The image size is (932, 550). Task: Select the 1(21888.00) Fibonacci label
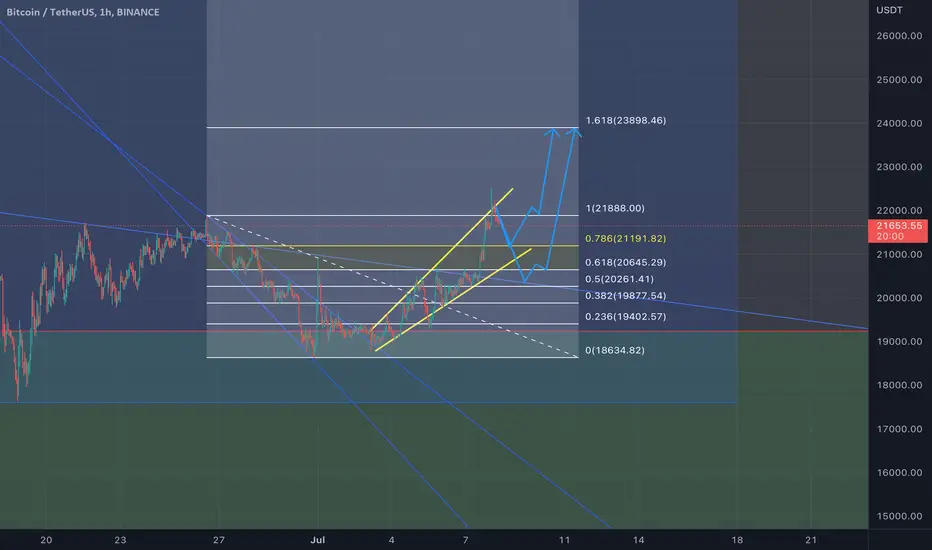615,208
